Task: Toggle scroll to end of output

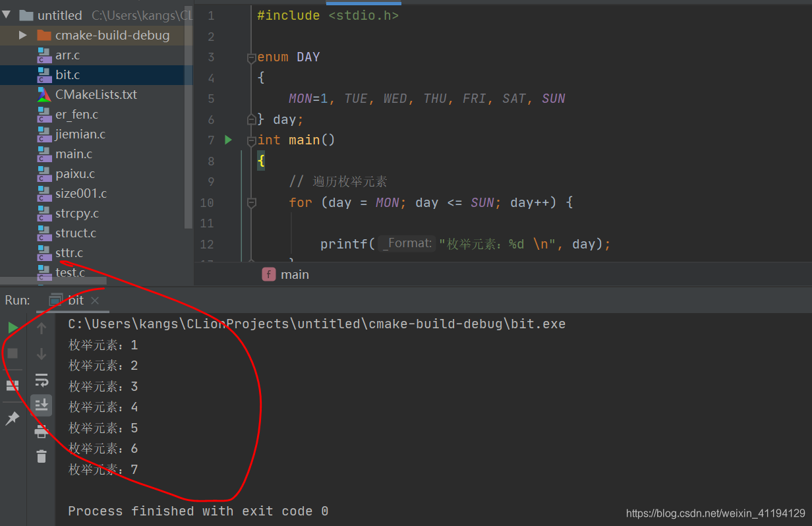Action: [x=42, y=405]
